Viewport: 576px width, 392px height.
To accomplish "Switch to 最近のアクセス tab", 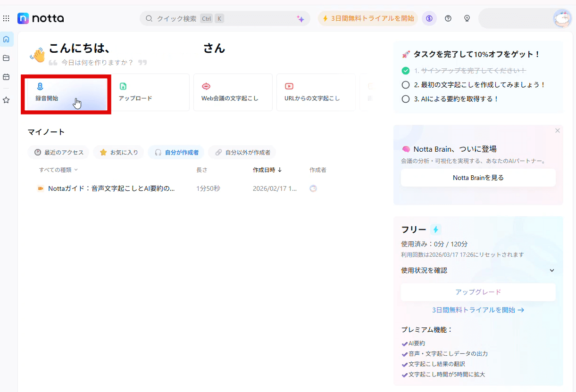I will [x=58, y=152].
